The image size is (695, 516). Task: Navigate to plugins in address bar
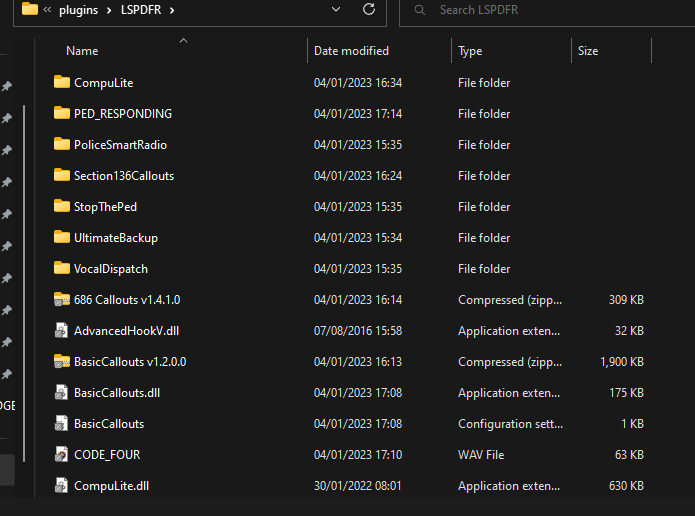coord(78,10)
